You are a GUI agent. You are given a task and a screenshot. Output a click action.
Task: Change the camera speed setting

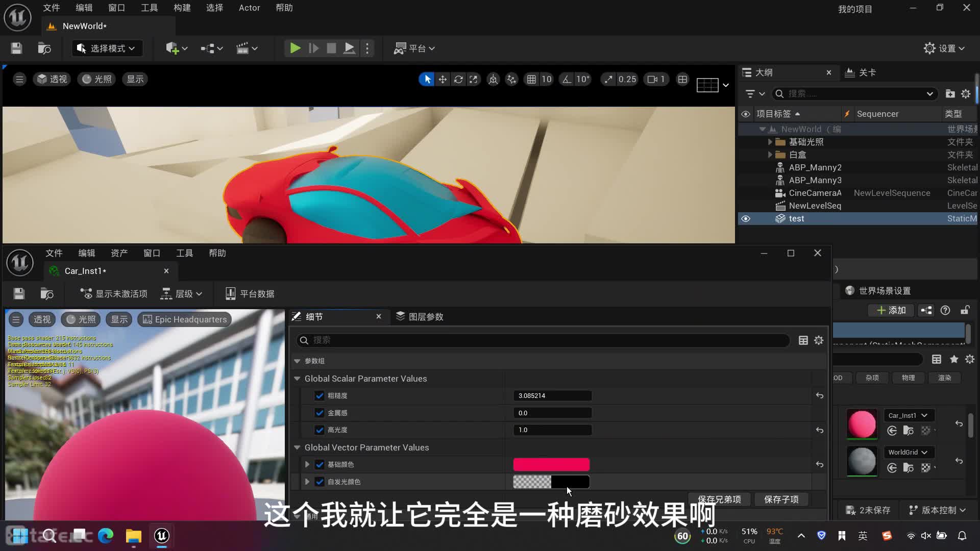(656, 79)
